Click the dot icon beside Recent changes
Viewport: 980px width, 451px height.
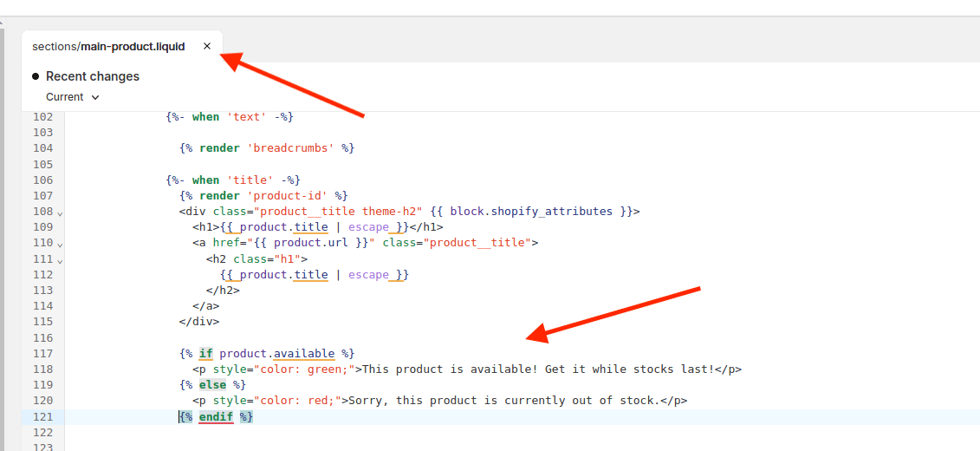36,76
